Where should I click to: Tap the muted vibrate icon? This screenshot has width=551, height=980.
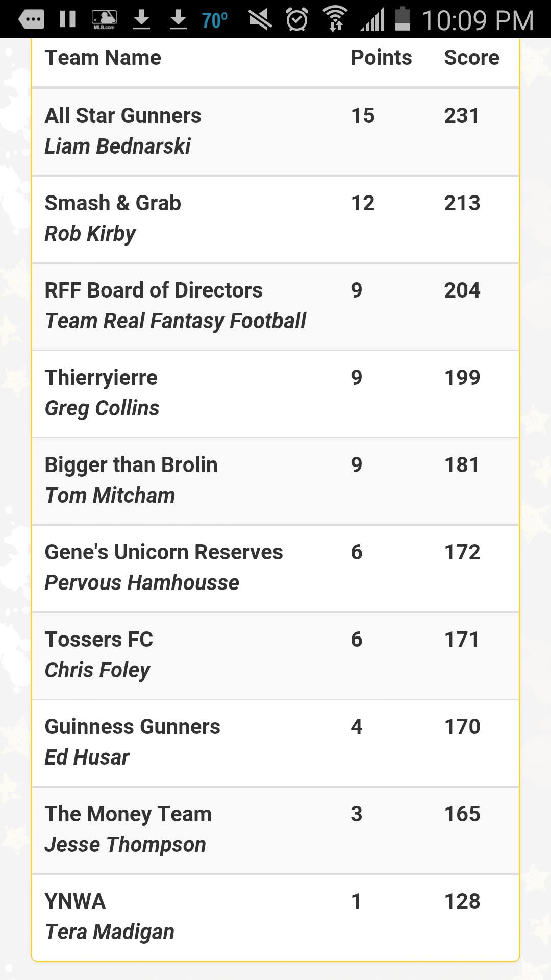click(260, 19)
